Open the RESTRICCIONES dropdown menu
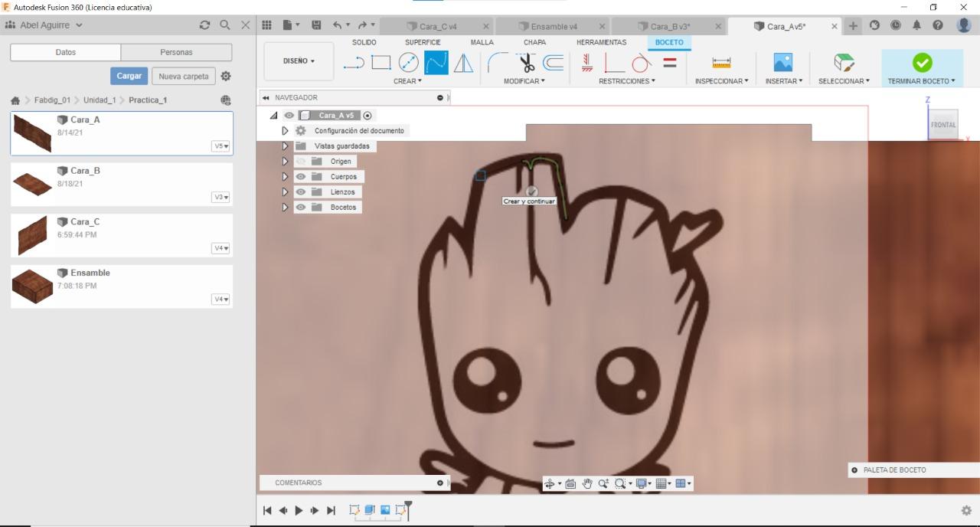Image resolution: width=980 pixels, height=527 pixels. tap(627, 81)
